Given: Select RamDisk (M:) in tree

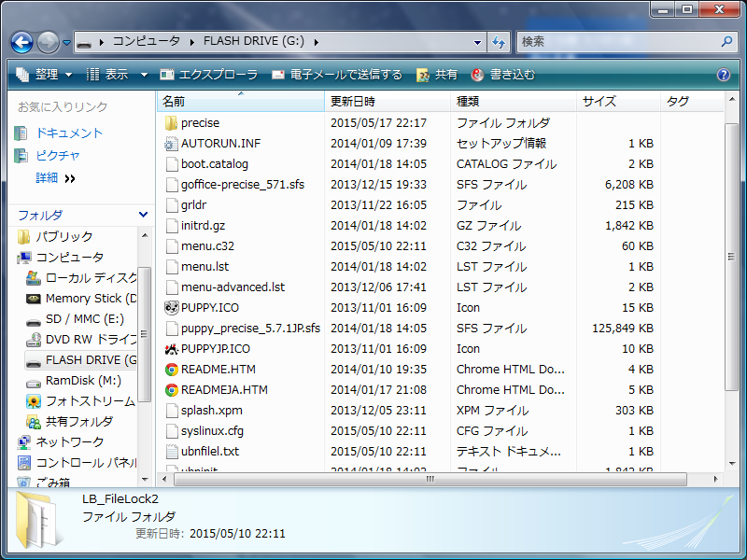Looking at the screenshot, I should [83, 381].
